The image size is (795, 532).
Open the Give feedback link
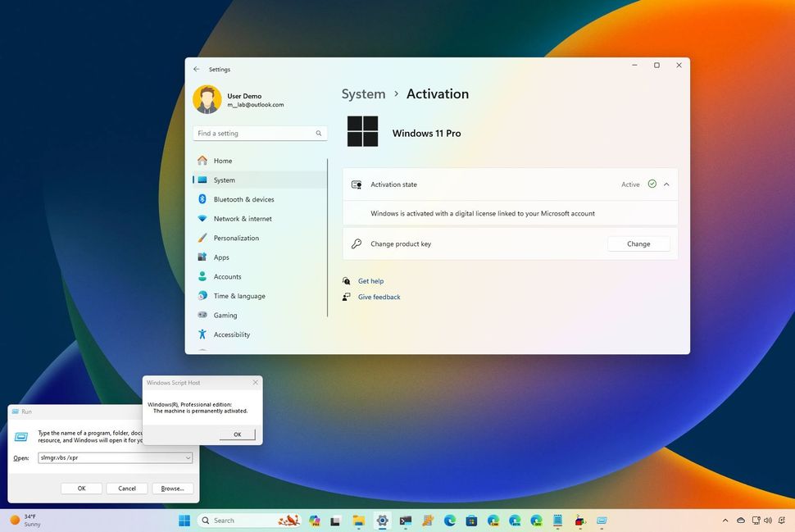379,297
